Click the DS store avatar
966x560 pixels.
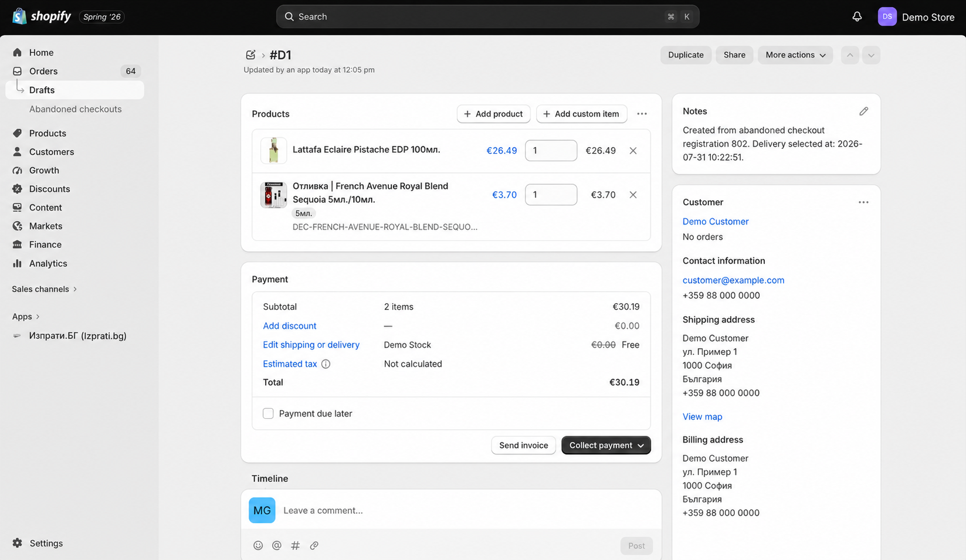pos(887,16)
